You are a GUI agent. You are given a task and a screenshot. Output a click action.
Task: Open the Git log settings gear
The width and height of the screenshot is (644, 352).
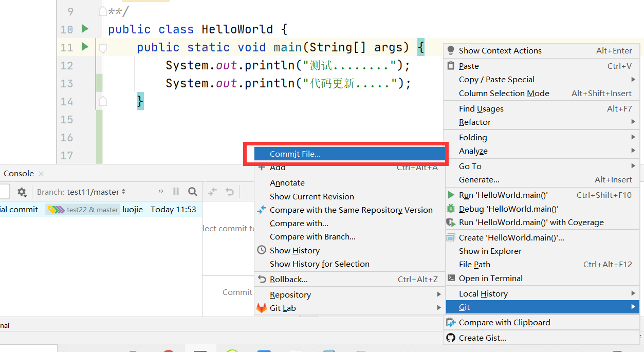(x=22, y=192)
